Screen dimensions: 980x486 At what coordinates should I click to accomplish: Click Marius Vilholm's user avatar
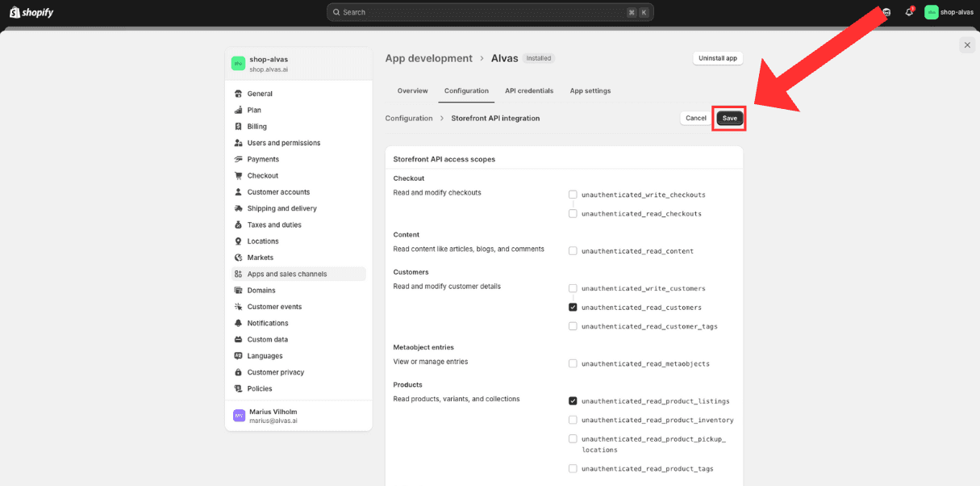pos(239,416)
